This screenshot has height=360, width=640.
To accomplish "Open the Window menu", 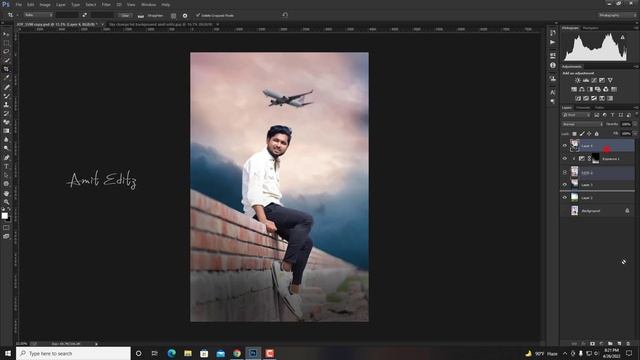I will [148, 4].
